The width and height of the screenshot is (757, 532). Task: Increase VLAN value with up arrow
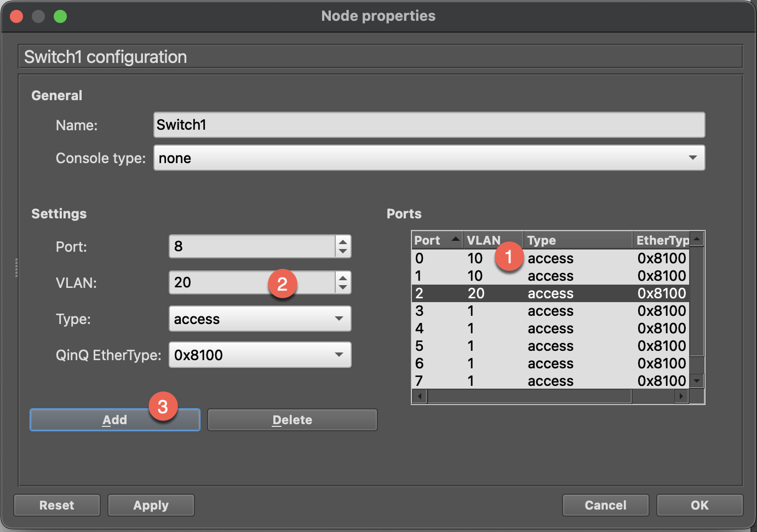(343, 277)
